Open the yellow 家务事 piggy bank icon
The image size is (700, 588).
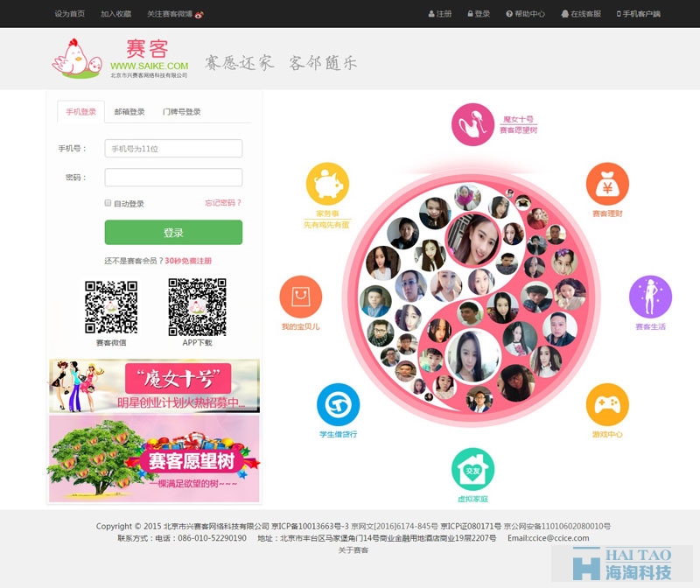click(327, 185)
